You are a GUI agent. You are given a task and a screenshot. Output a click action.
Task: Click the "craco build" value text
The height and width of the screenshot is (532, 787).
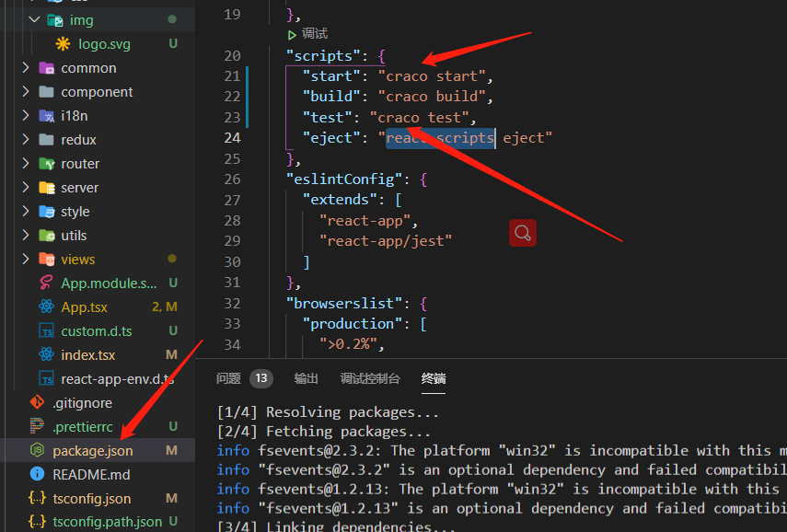(432, 97)
